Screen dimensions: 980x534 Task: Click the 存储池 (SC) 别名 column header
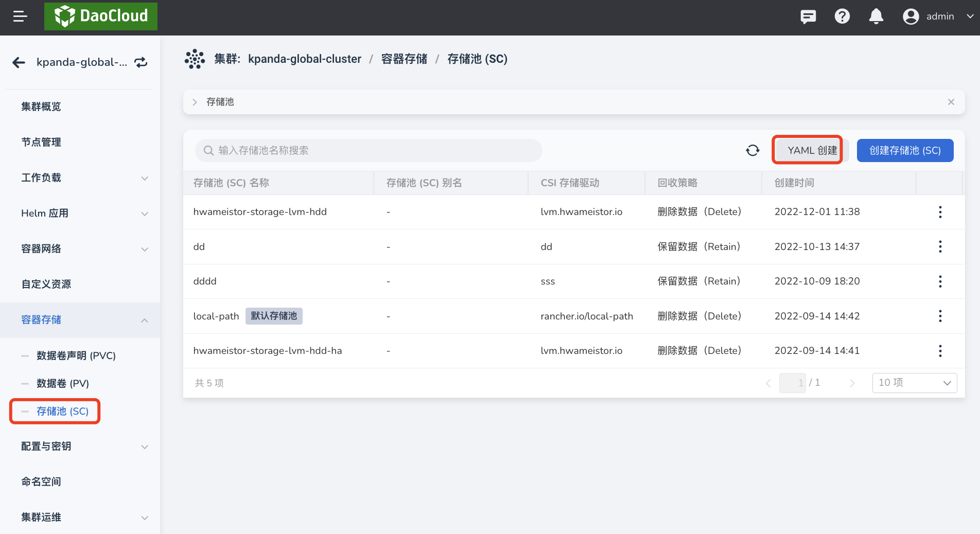424,183
